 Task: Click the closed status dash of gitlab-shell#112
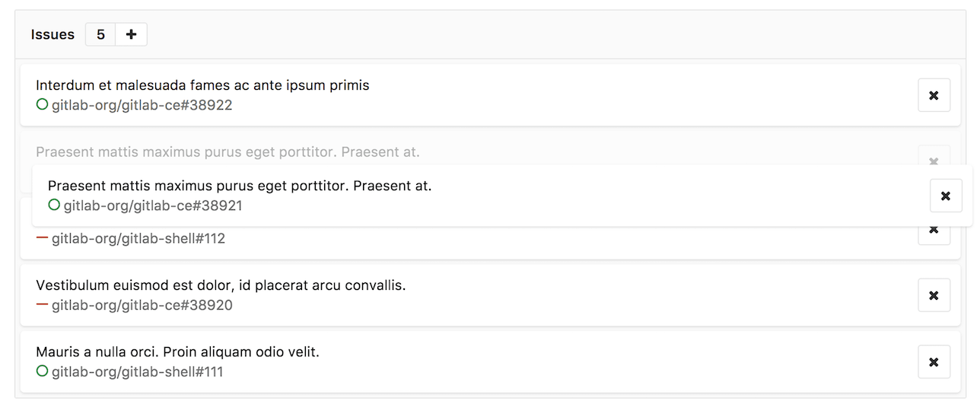[x=43, y=237]
